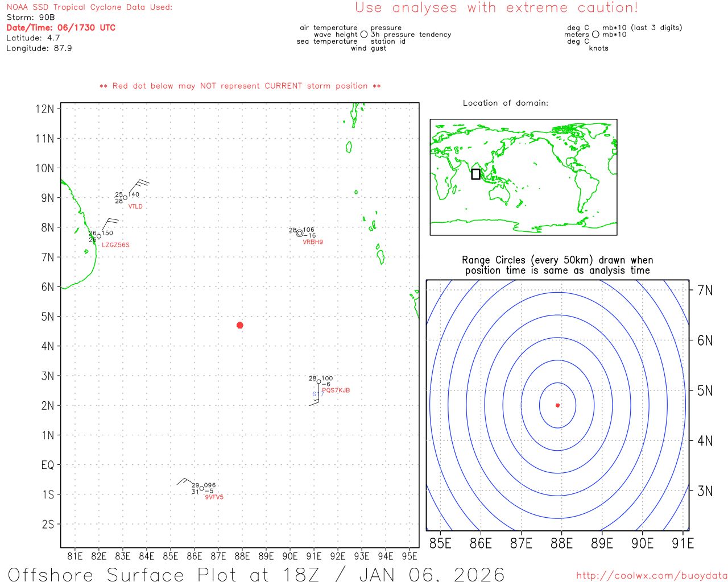
Task: Click the LZGZ56S station label
Action: 115,245
